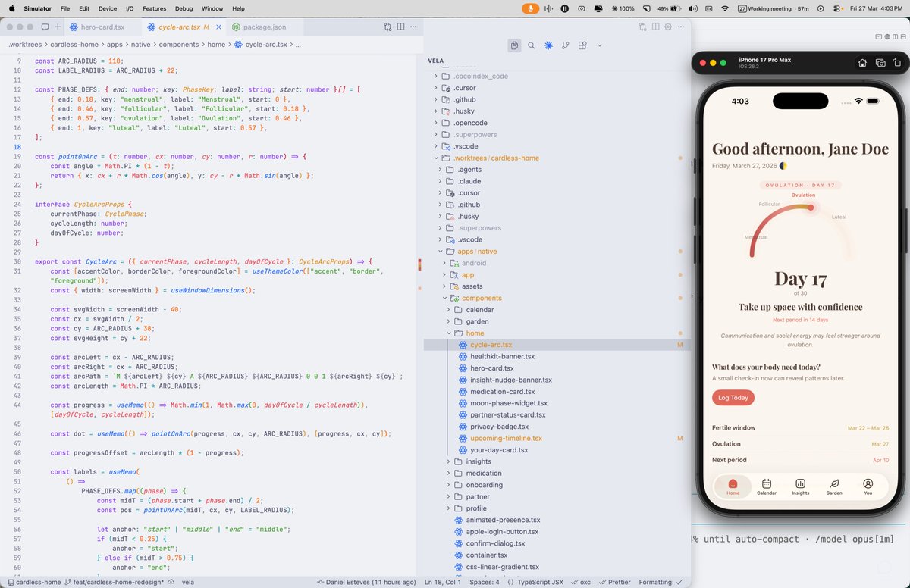Image resolution: width=910 pixels, height=588 pixels.
Task: Change language mode TypeScript JSX
Action: click(540, 582)
